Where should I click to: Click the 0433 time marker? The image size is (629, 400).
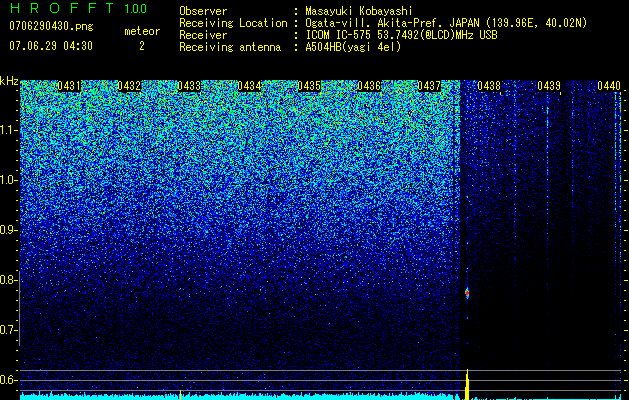point(189,86)
